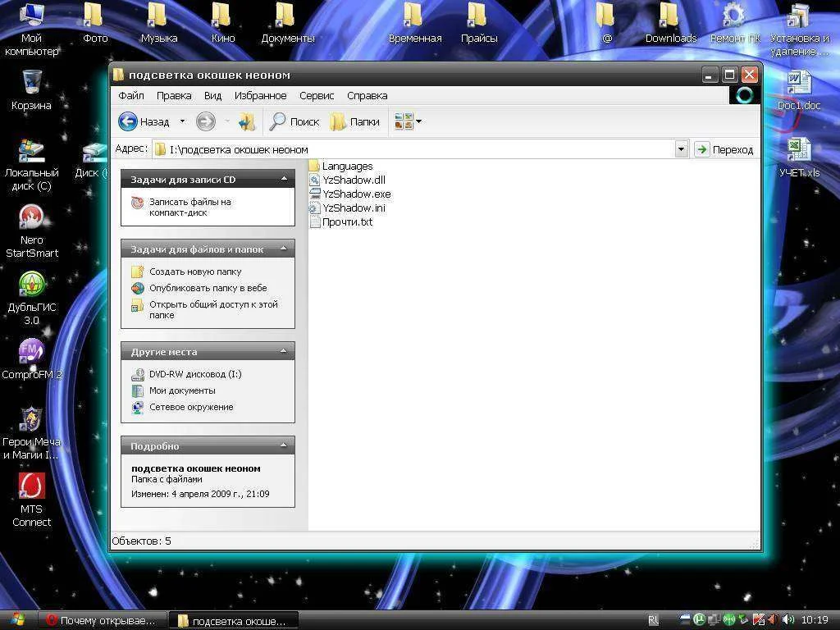Screen dimensions: 840x630
Task: Select the YzShadow.ini settings file
Action: [353, 208]
